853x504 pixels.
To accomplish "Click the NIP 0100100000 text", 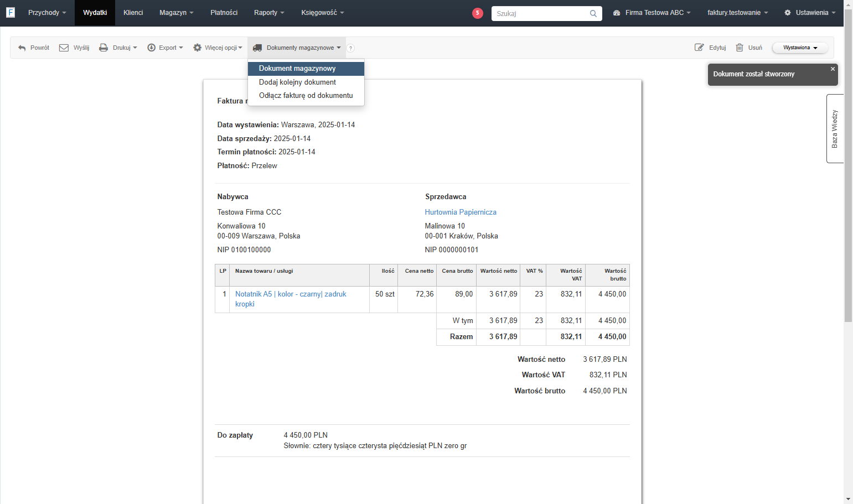I will [244, 250].
